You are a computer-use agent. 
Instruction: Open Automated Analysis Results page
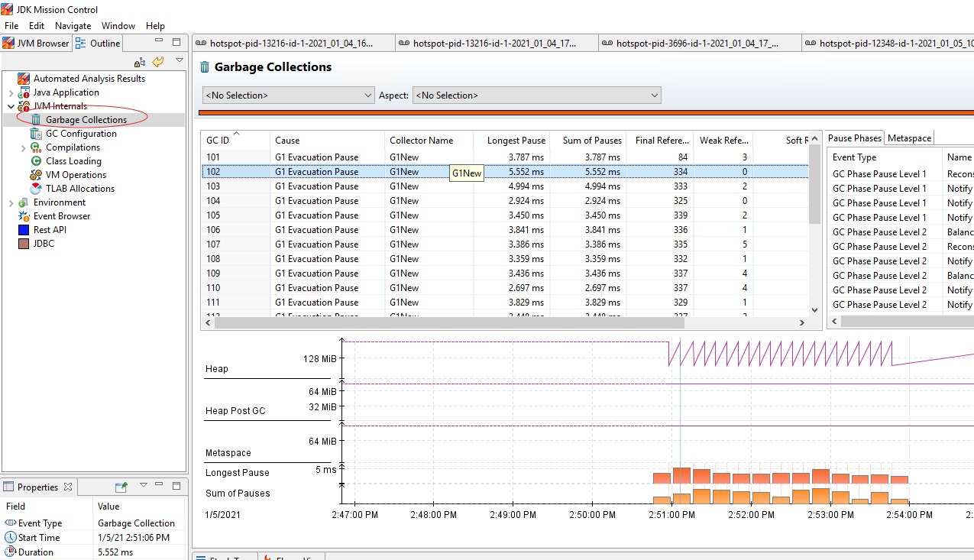click(89, 79)
